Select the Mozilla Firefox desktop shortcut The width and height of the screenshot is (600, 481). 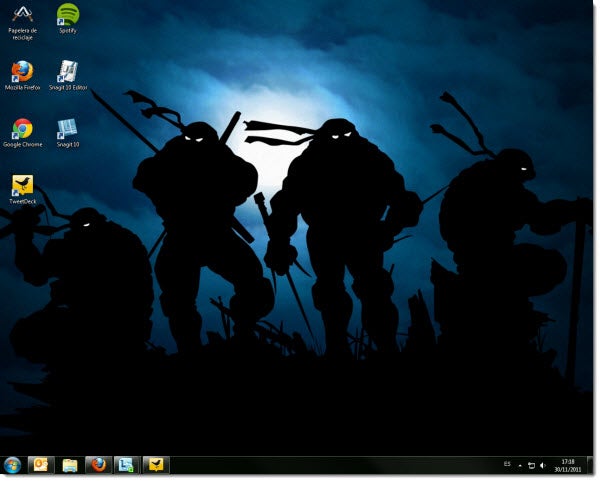click(22, 75)
